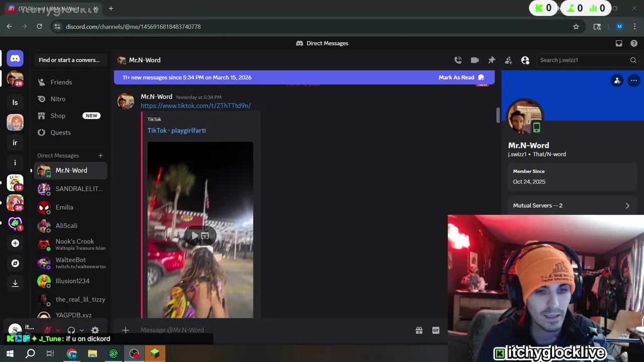Click the Mr.N-Word username in the message

click(156, 97)
